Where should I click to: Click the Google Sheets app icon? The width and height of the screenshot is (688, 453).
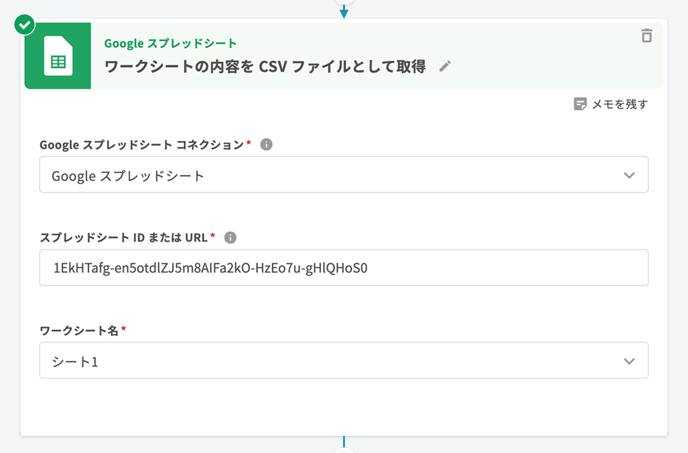click(58, 61)
